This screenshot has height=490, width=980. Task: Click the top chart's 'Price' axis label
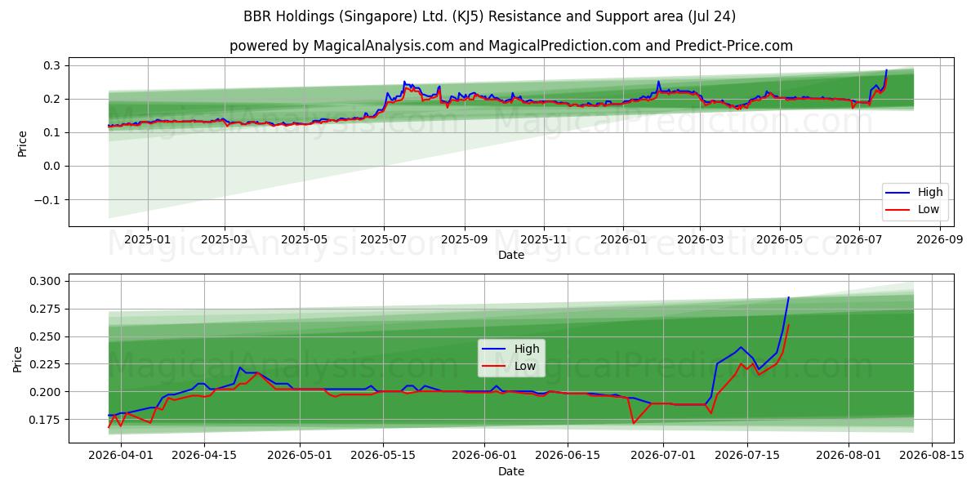point(22,143)
